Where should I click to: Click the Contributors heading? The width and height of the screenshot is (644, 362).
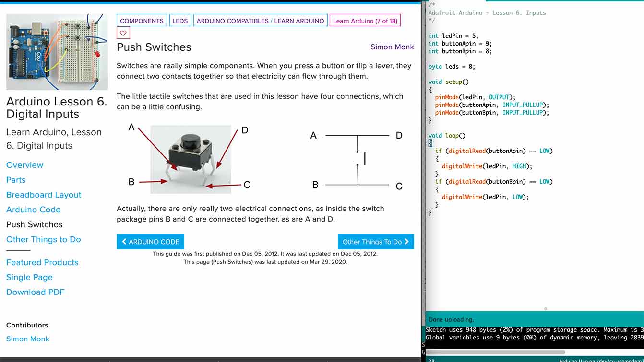coord(27,325)
